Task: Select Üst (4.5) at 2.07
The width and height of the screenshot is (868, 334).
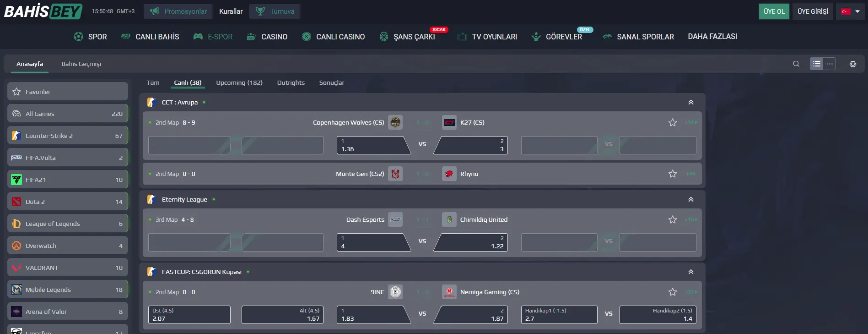Action: pyautogui.click(x=189, y=315)
